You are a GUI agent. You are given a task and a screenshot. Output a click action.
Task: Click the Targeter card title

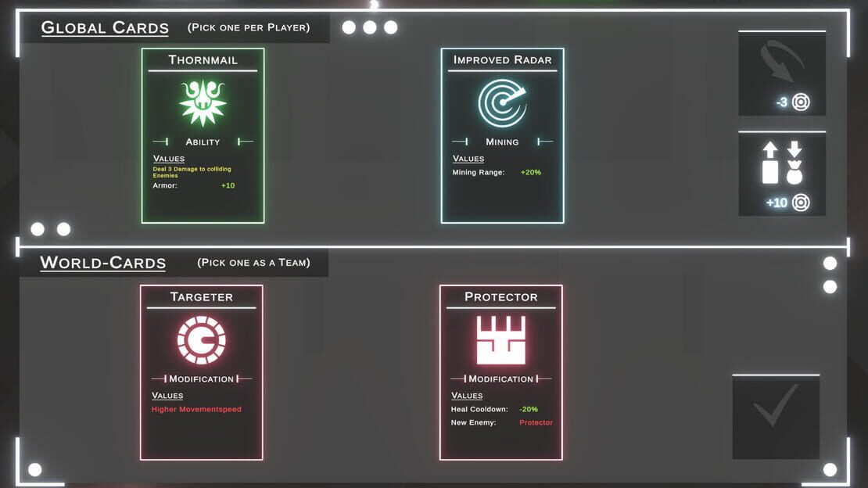point(202,297)
